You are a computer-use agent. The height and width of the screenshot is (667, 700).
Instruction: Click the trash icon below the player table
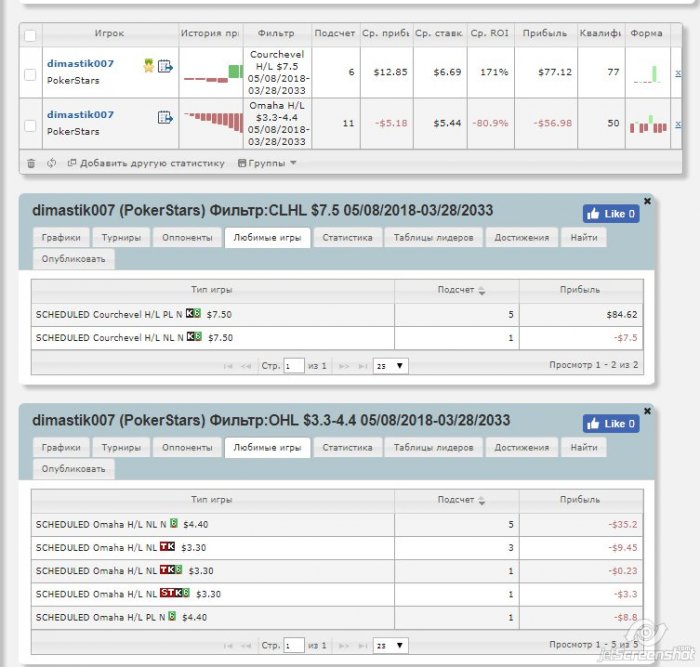[x=31, y=163]
